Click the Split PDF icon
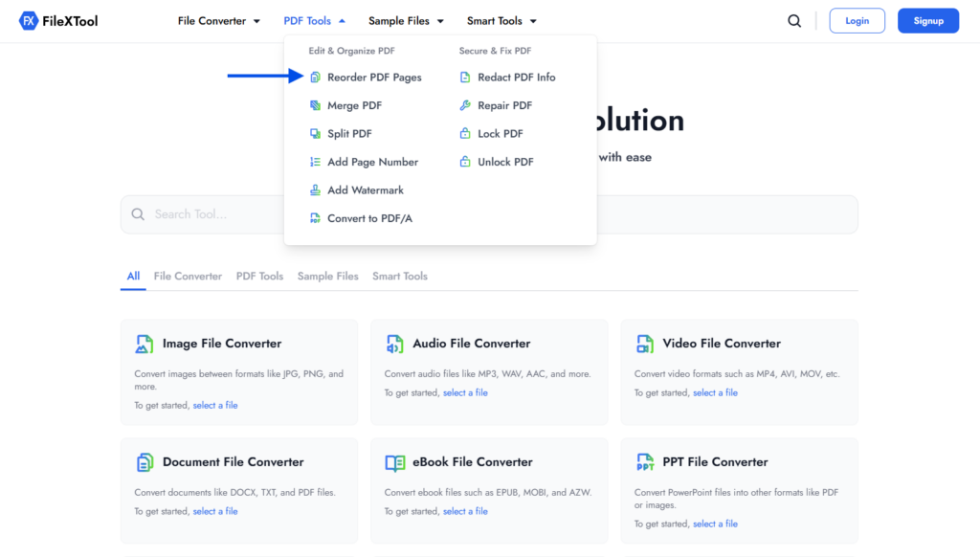 (x=316, y=134)
